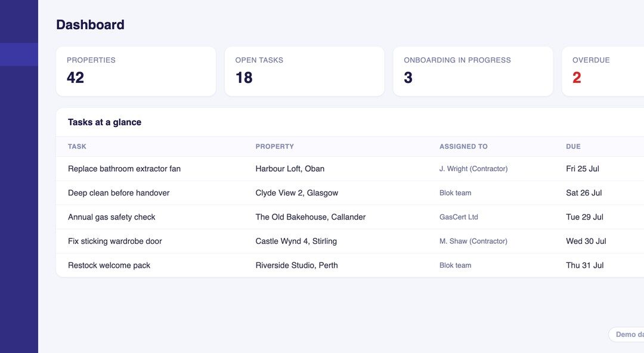Click assignee GasCert Ltd
The width and height of the screenshot is (644, 353).
tap(459, 217)
